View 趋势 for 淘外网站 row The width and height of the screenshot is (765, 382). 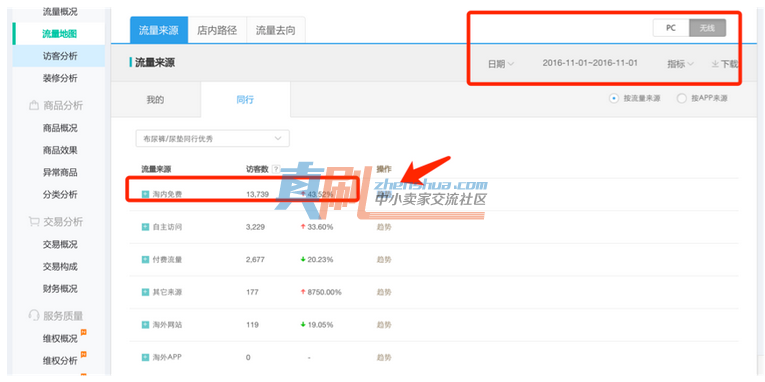pyautogui.click(x=384, y=324)
